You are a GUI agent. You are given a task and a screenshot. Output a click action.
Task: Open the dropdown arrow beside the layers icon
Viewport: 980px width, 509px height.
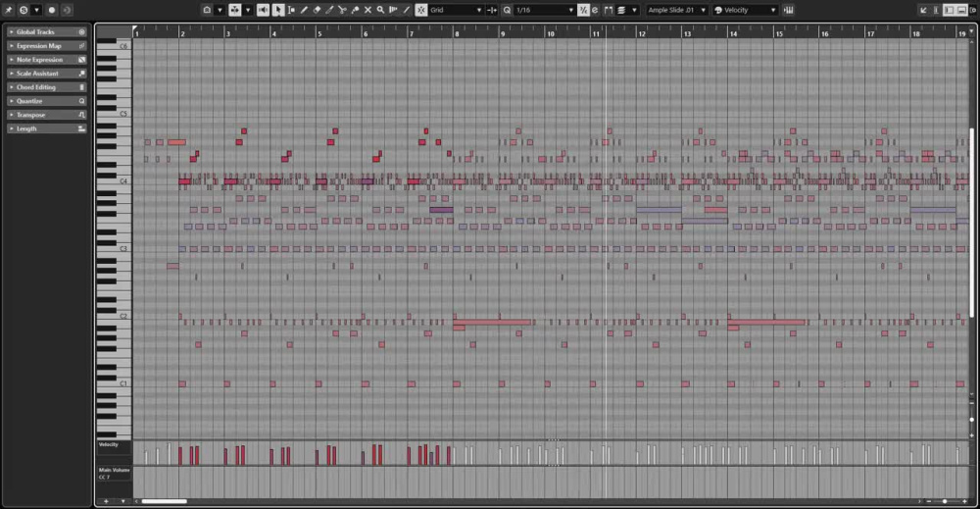click(634, 10)
